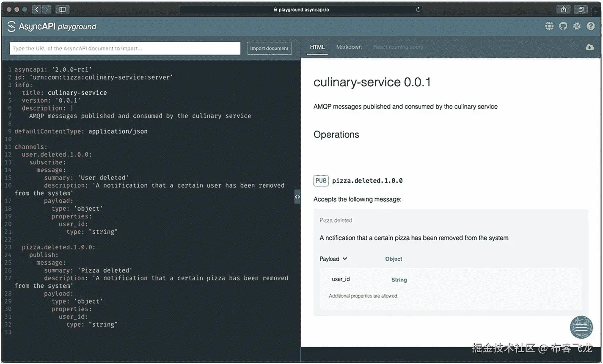This screenshot has height=364, width=603.
Task: Switch to the Markdown tab
Action: (x=349, y=47)
